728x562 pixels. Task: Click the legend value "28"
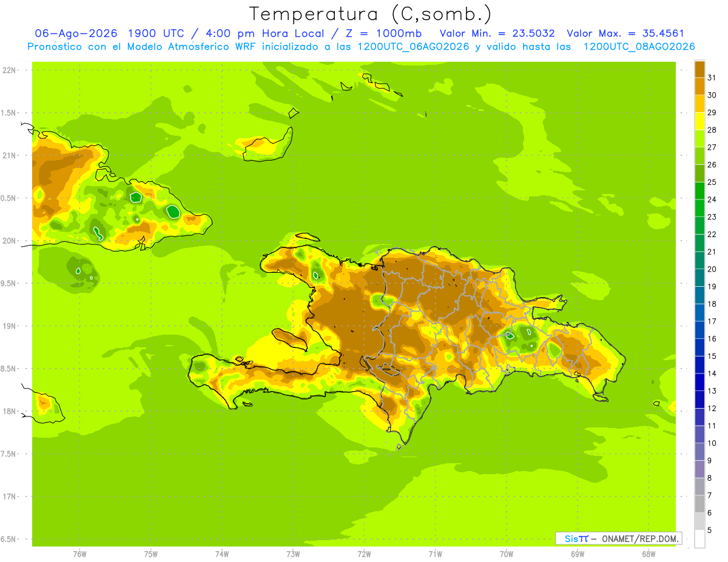712,130
